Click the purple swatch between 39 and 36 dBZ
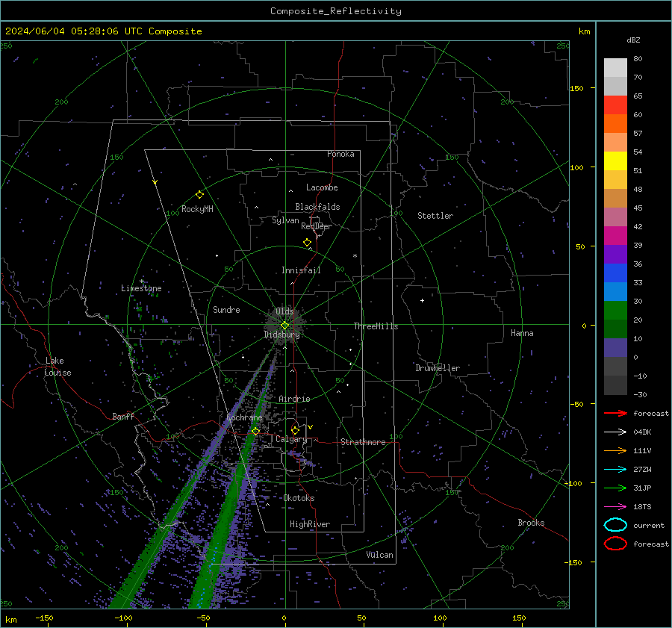The height and width of the screenshot is (628, 672). coord(615,254)
